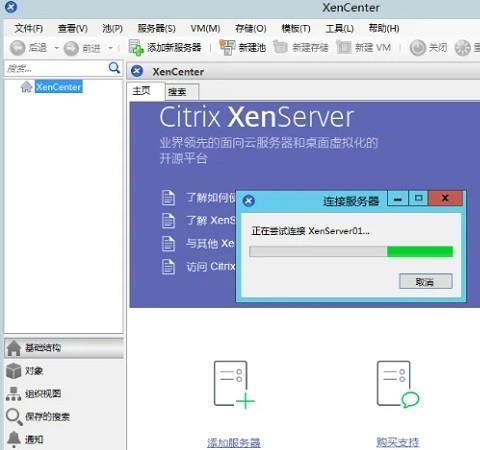Close the Connect to Server dialog
This screenshot has width=480, height=450.
445,199
